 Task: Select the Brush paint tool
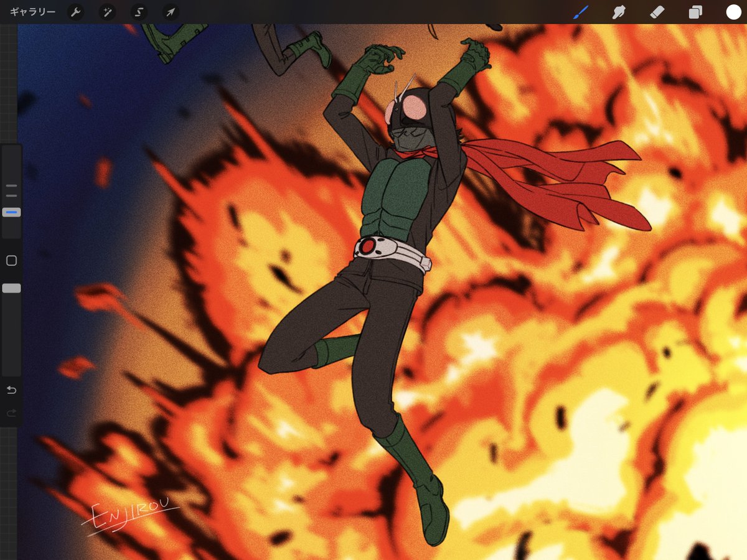coord(581,12)
